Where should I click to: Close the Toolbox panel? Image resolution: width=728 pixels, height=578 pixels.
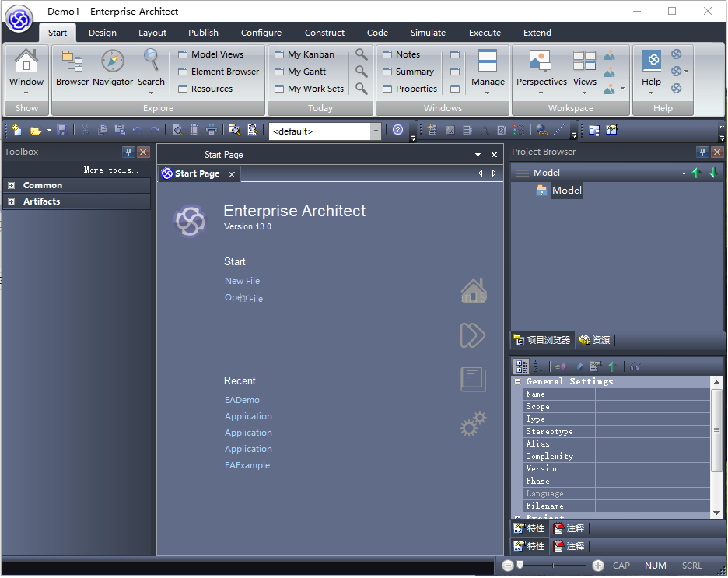pyautogui.click(x=143, y=152)
